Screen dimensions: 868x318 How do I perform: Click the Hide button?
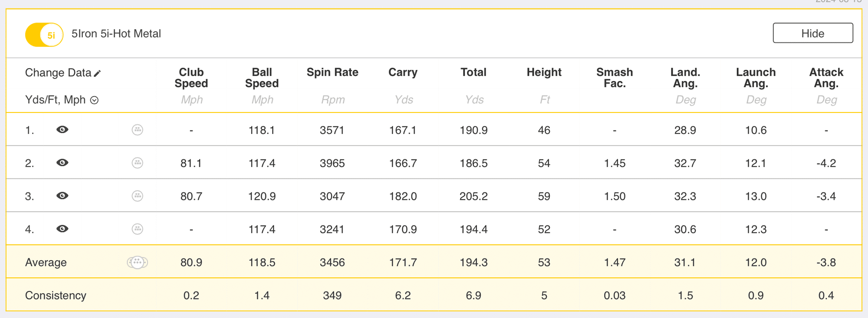pyautogui.click(x=812, y=33)
